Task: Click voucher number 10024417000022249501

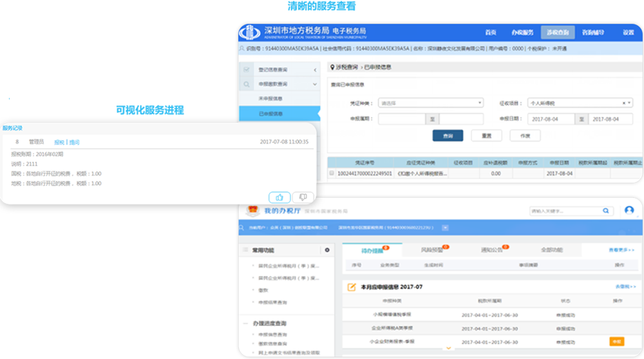Action: pyautogui.click(x=365, y=173)
